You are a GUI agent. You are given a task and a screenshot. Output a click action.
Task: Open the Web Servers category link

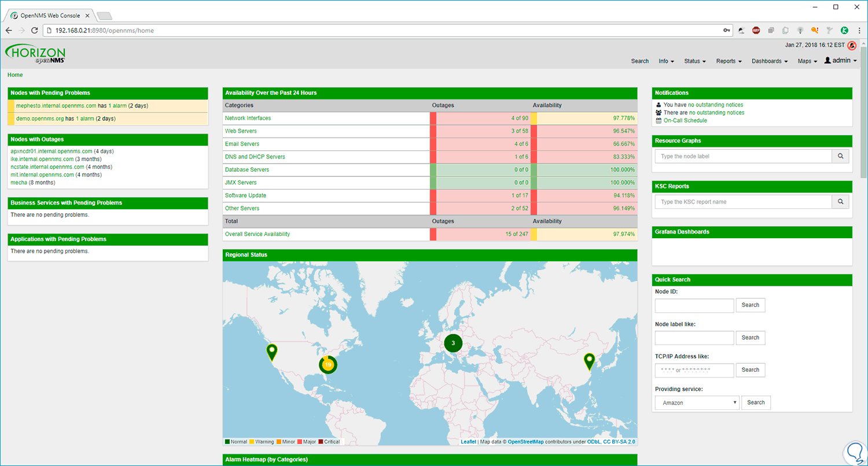click(242, 131)
